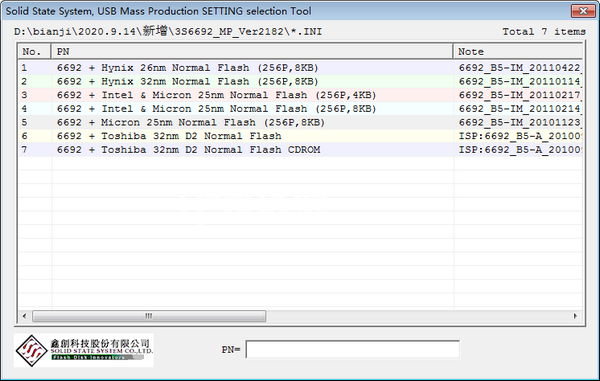Sort by the PN column header
Screen dimensions: 600x381
252,52
